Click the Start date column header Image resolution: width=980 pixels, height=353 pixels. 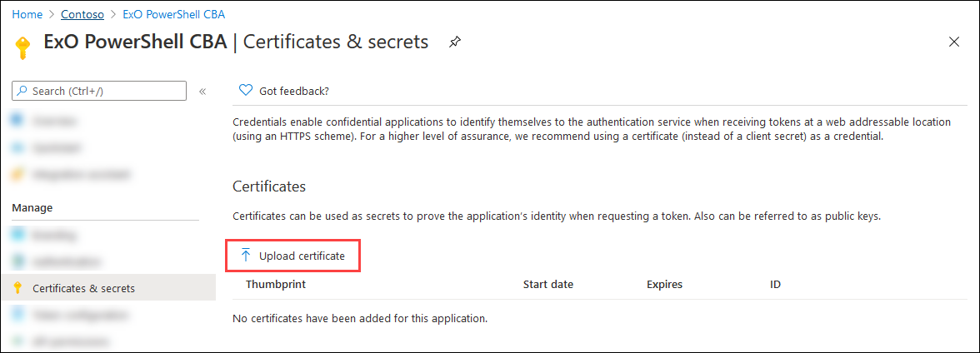(548, 285)
